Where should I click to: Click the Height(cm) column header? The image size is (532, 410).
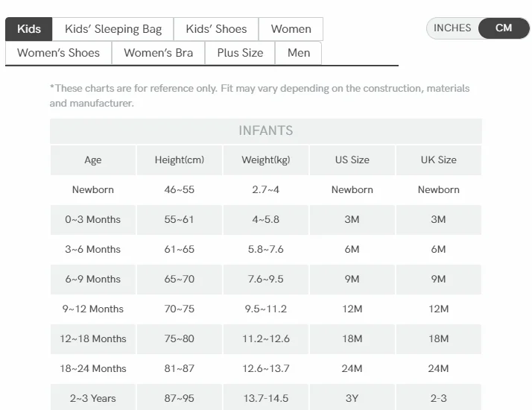click(179, 160)
